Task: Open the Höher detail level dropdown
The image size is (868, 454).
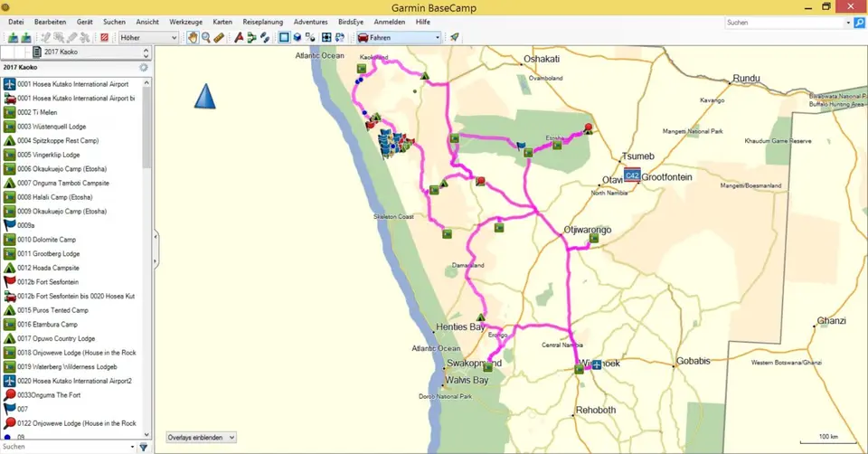Action: click(148, 38)
